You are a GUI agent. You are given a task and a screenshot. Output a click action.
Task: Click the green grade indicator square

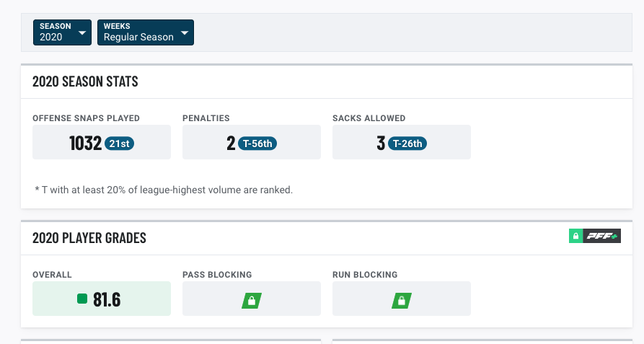(82, 299)
